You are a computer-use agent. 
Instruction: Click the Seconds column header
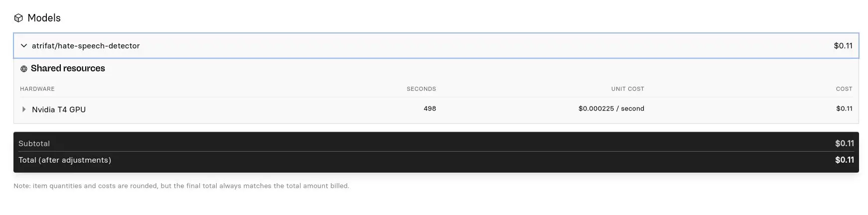421,89
